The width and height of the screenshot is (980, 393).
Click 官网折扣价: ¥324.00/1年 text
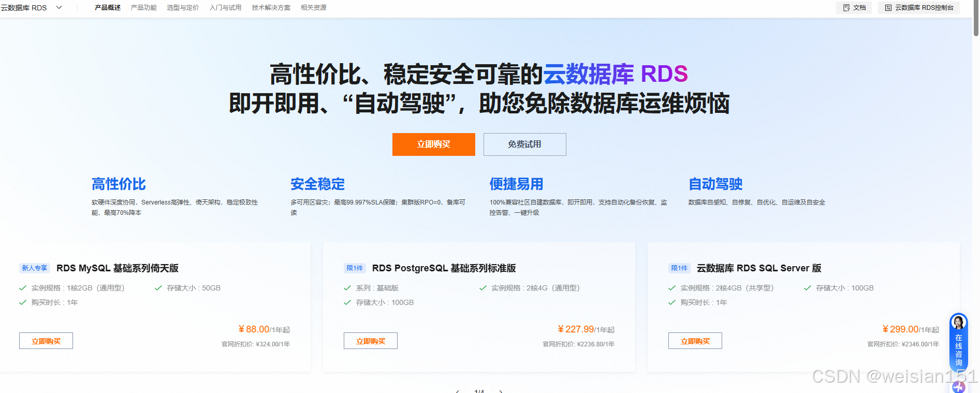pos(256,344)
